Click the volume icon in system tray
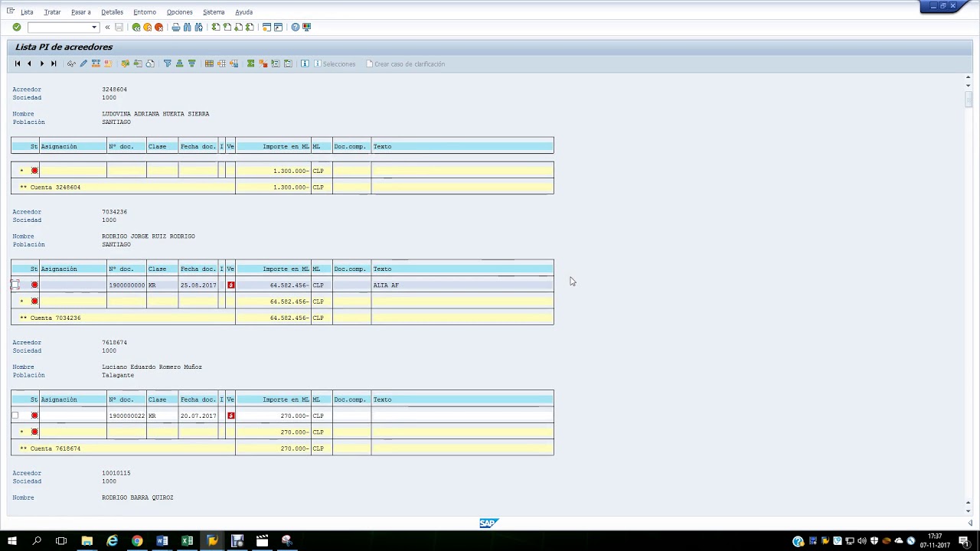This screenshot has height=551, width=980. 862,541
